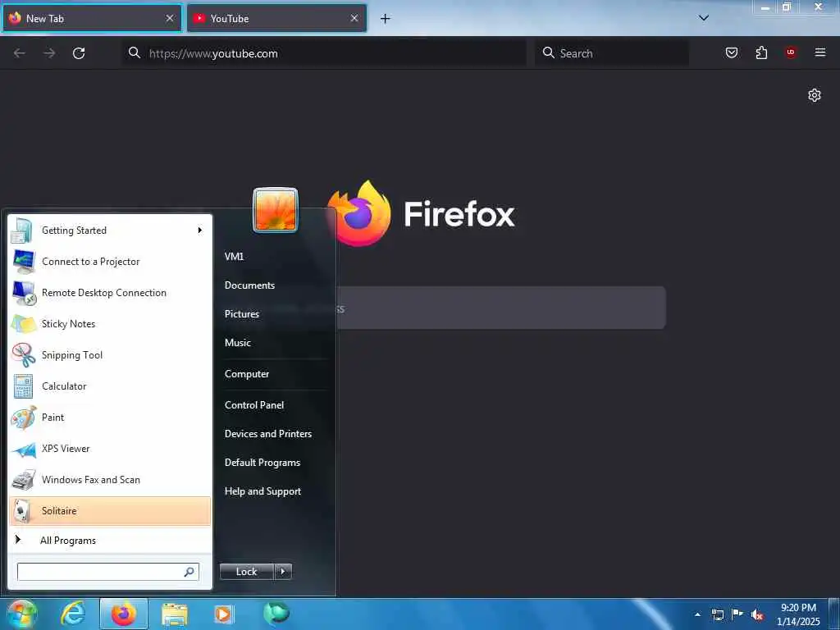Open Getting Started from Start menu
This screenshot has width=840, height=630.
click(110, 231)
